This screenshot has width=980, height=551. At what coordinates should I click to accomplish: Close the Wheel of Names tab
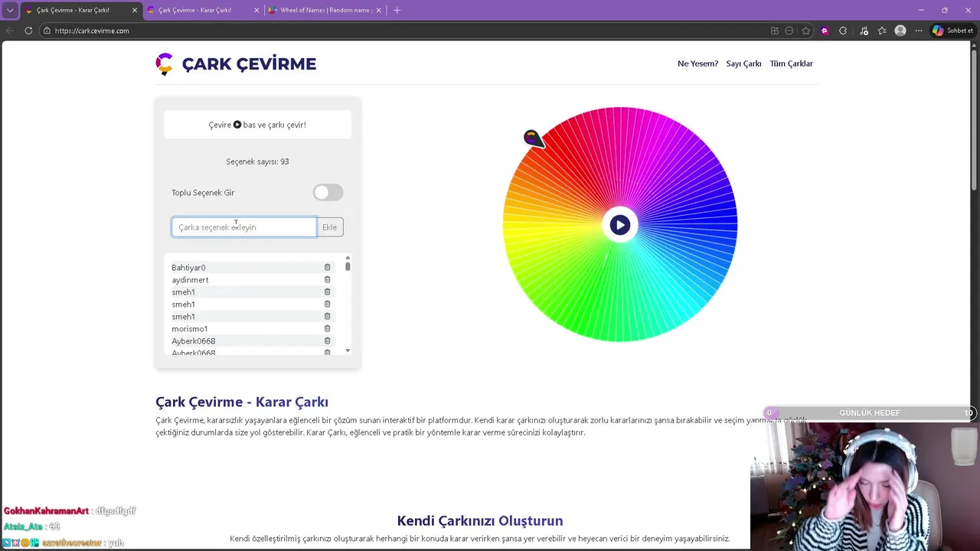tap(380, 10)
